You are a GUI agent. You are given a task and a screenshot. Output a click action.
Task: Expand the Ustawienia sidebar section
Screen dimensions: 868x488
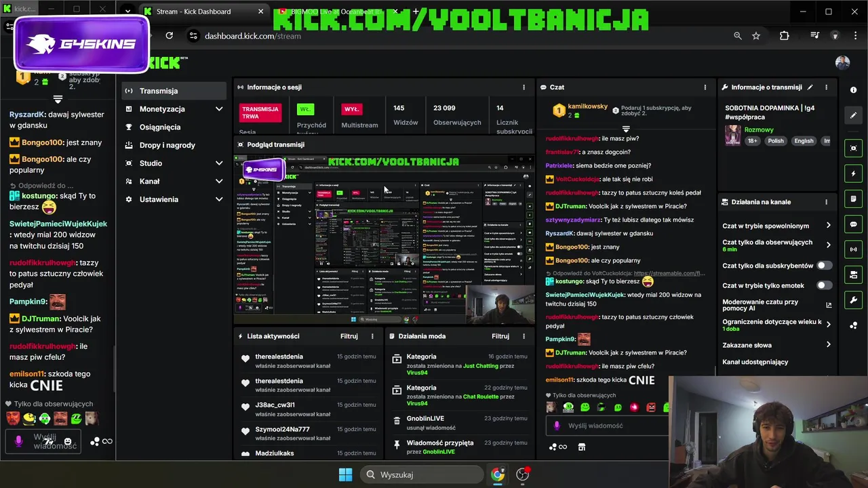pyautogui.click(x=219, y=199)
